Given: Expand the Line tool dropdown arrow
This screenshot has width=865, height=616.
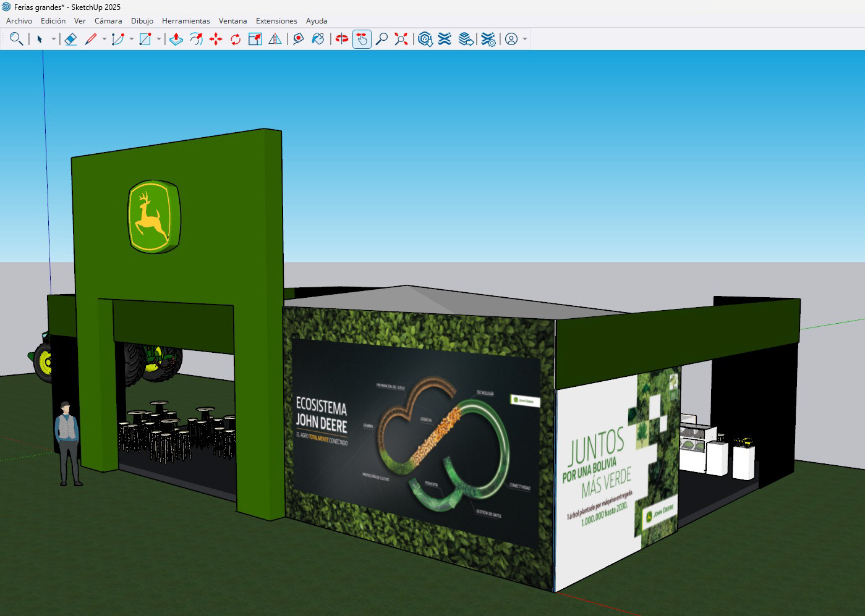Looking at the screenshot, I should (x=104, y=40).
